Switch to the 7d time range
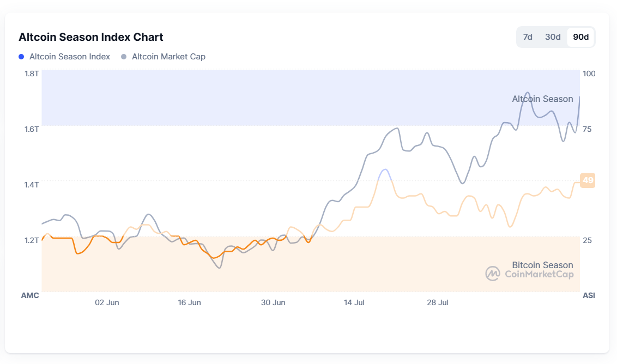Image resolution: width=617 pixels, height=364 pixels. point(528,37)
